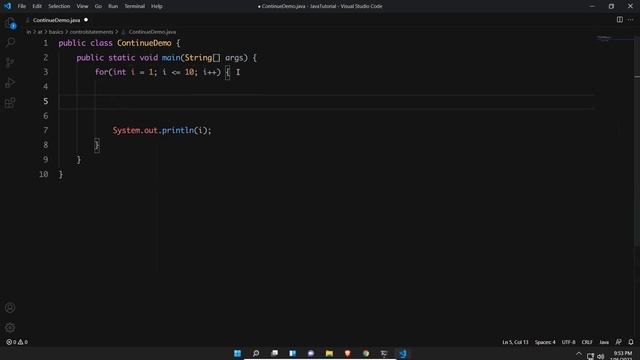Expand the 'basics' breadcrumb segment
640x360 pixels.
pos(56,32)
